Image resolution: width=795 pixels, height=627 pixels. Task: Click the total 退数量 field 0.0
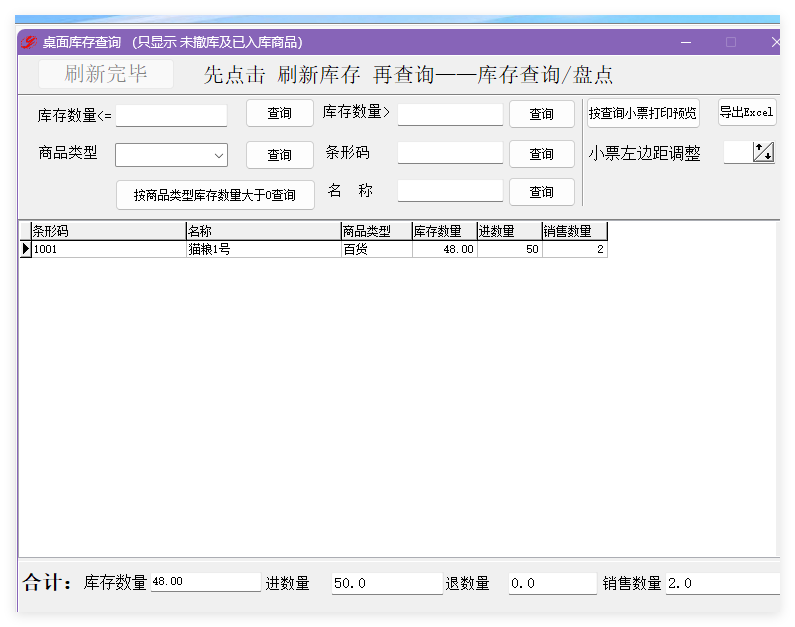(553, 583)
